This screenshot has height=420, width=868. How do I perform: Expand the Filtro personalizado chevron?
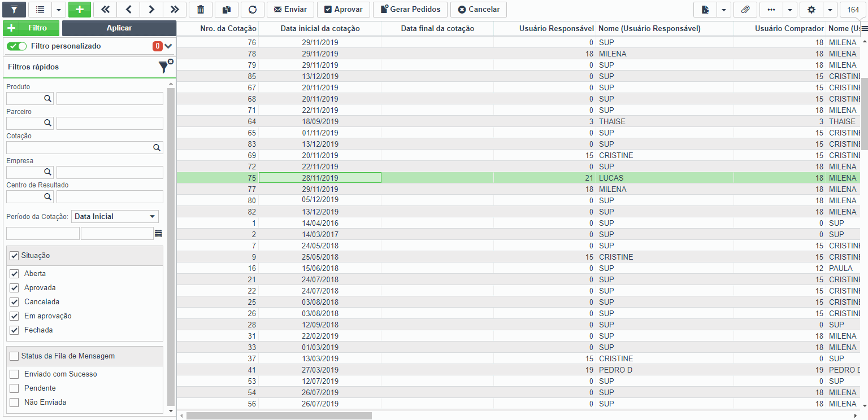click(x=168, y=46)
